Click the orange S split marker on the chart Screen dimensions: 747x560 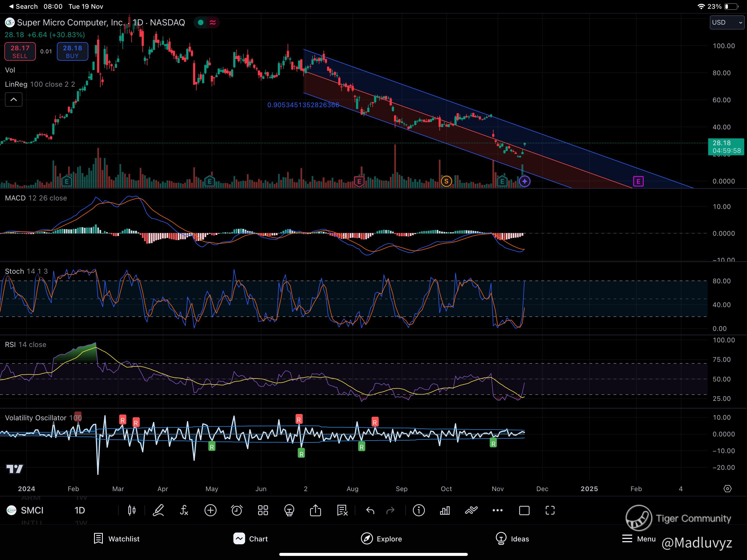(x=446, y=181)
